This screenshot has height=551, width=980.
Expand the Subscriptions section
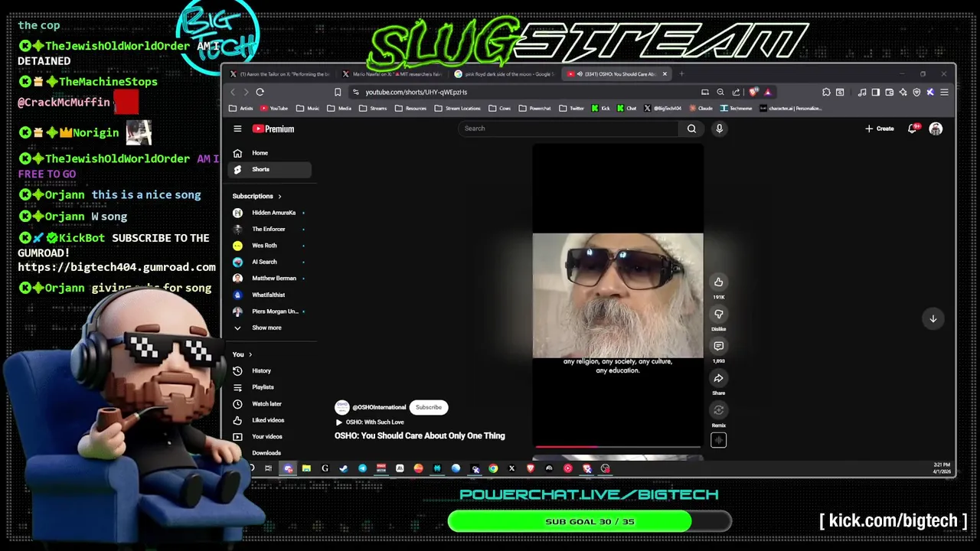[x=257, y=196]
